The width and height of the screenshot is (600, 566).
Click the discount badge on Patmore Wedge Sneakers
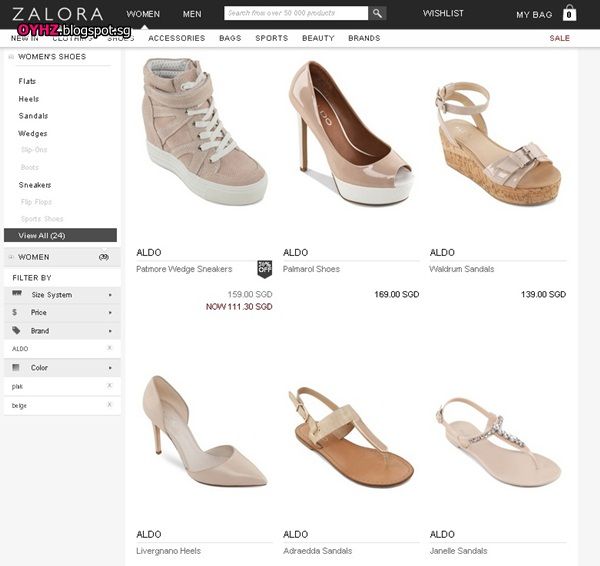coord(264,268)
